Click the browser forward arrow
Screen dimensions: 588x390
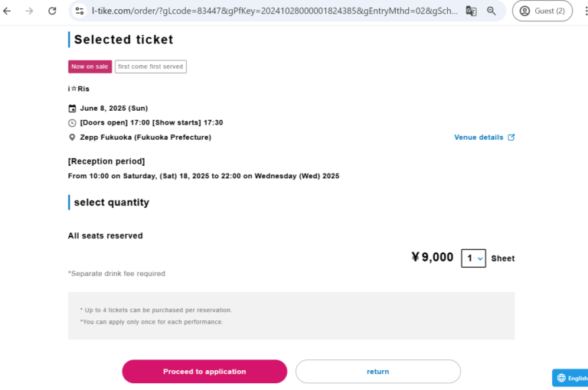pyautogui.click(x=29, y=11)
